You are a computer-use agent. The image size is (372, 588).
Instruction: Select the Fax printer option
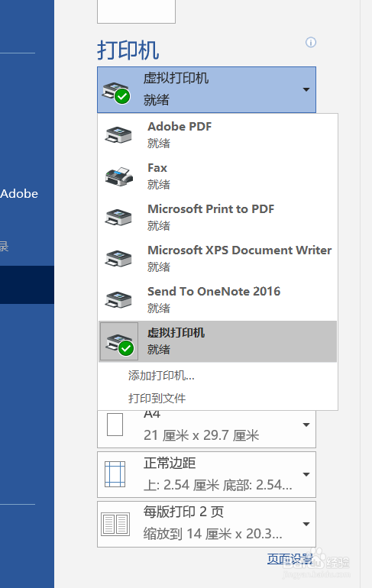click(218, 176)
